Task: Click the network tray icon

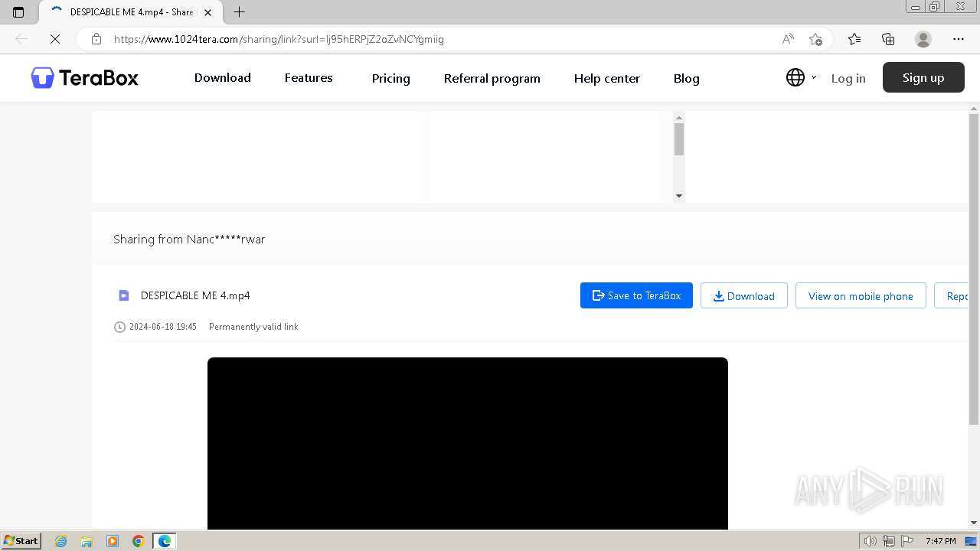Action: [889, 541]
